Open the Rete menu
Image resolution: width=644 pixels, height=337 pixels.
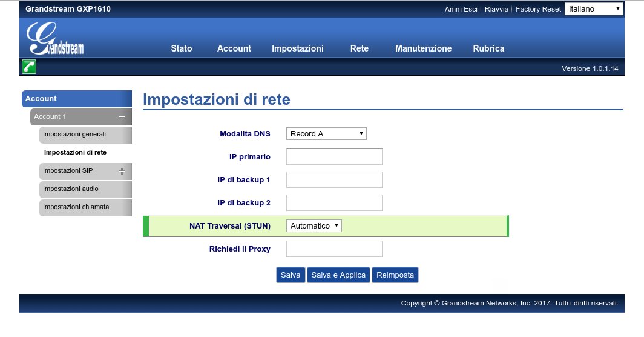(360, 48)
